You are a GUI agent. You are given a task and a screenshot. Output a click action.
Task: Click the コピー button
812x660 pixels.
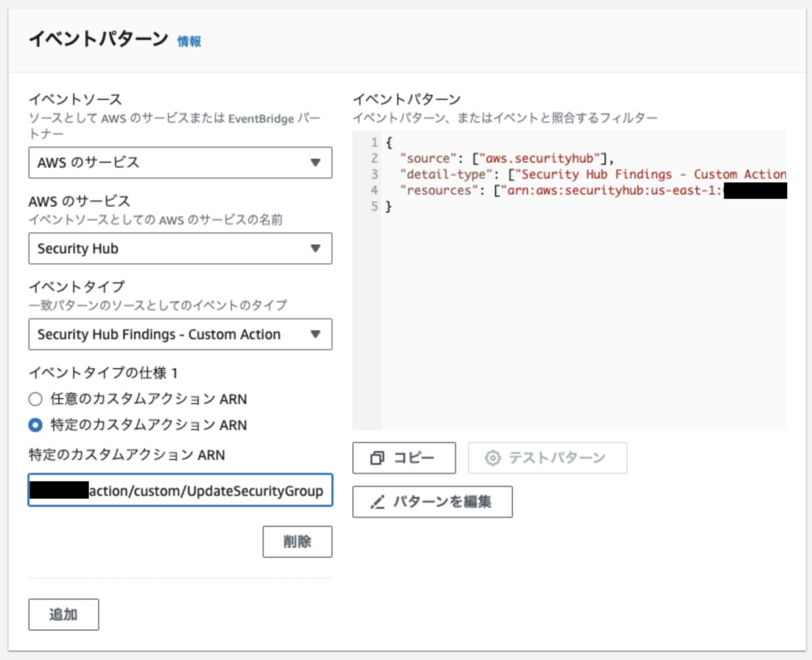click(x=404, y=458)
